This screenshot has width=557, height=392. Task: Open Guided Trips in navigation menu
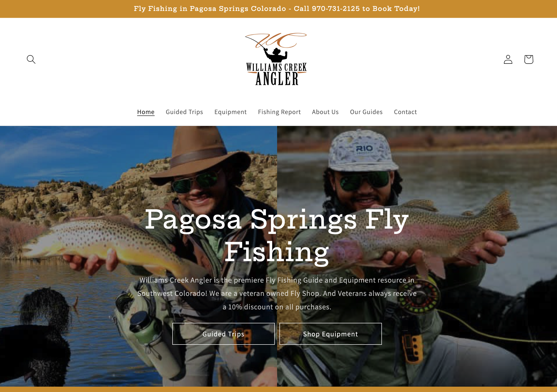[184, 112]
